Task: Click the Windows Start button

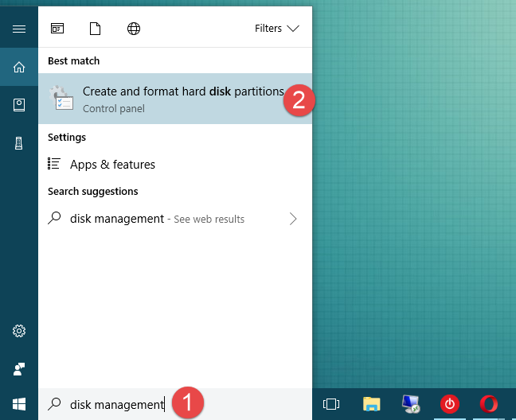Action: 19,404
